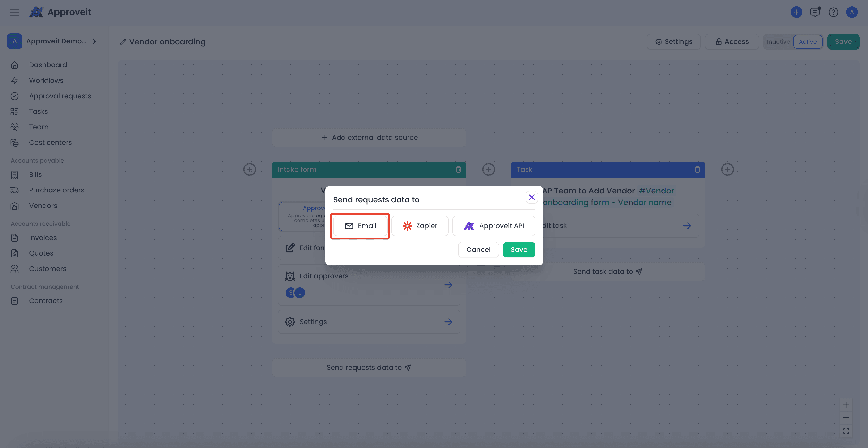Close the Send requests data dialog

tap(531, 197)
